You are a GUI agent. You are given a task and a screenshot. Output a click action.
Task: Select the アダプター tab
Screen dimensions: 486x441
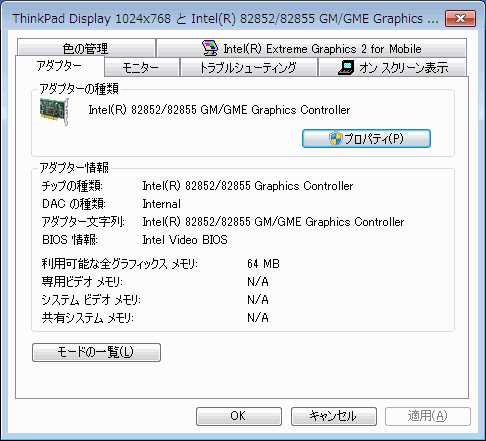(60, 66)
